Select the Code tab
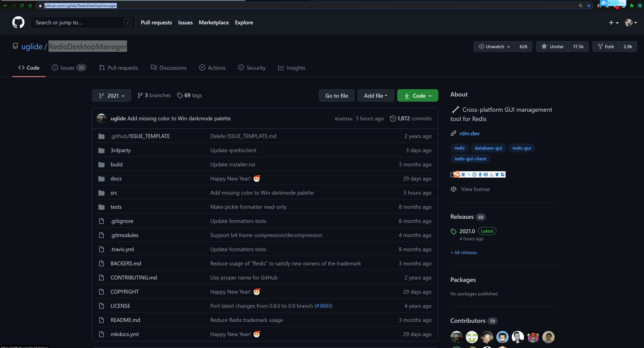This screenshot has width=644, height=348. click(x=29, y=68)
